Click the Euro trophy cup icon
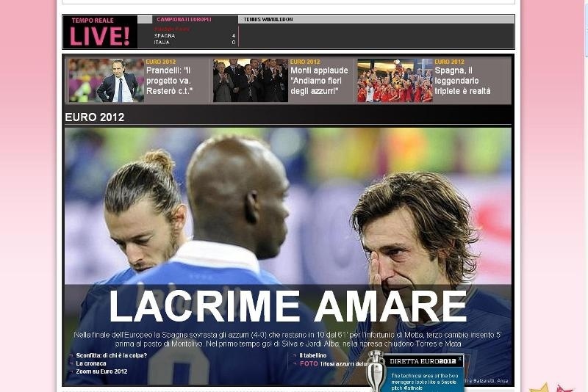Screen dimensions: 588x392 pos(376,371)
